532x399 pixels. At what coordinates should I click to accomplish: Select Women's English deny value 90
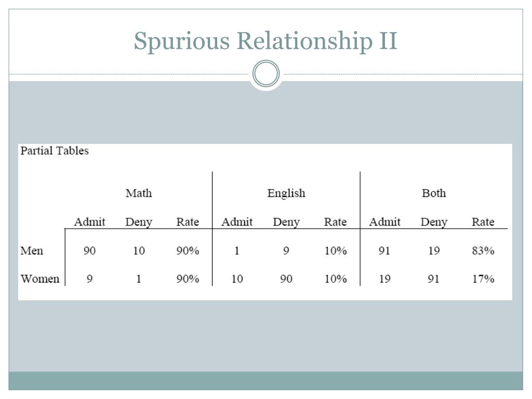click(x=286, y=279)
